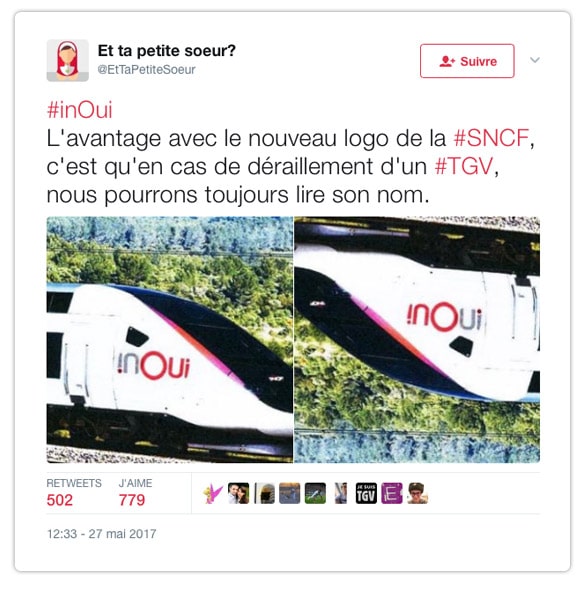The image size is (583, 589).
Task: Click the last liker avatar with glasses
Action: click(x=417, y=493)
